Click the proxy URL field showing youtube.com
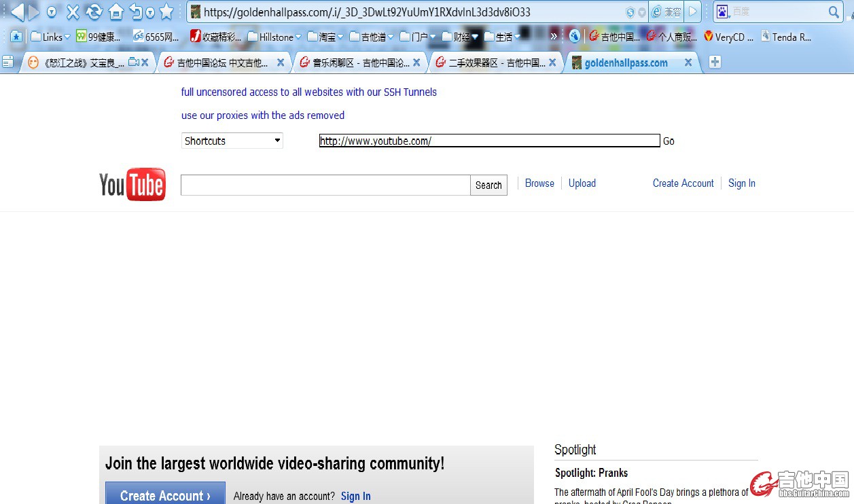Viewport: 854px width, 504px height. tap(490, 141)
